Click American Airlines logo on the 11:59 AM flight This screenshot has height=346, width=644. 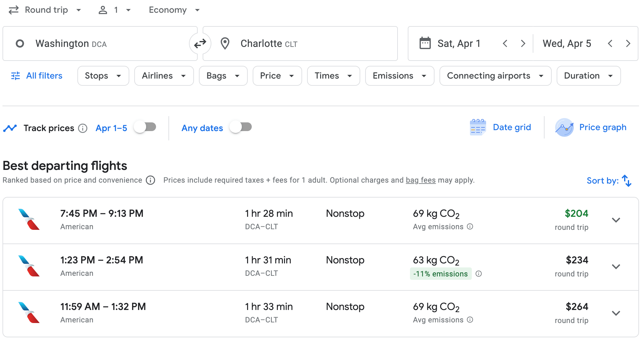29,312
